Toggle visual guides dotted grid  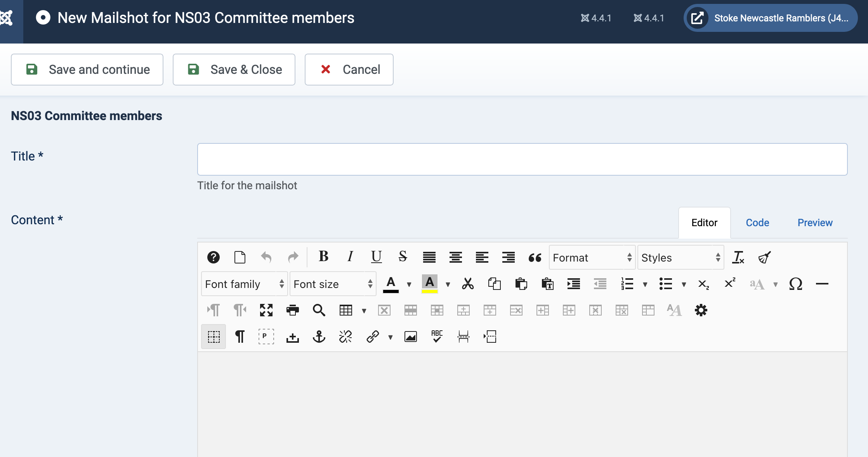click(214, 337)
